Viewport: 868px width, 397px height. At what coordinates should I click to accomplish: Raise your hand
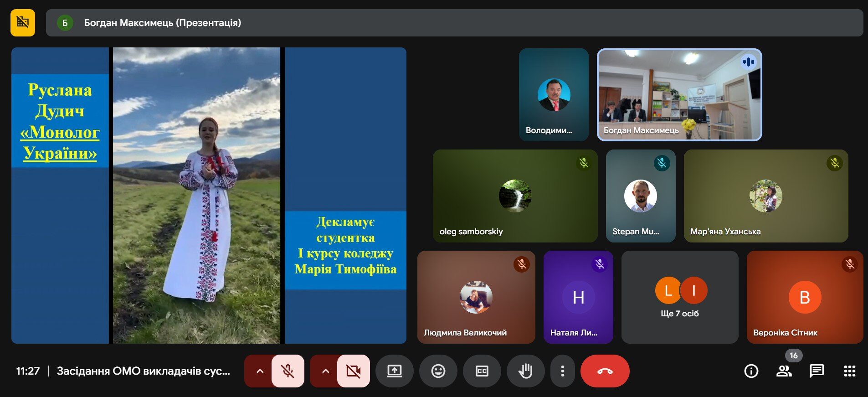[x=525, y=371]
